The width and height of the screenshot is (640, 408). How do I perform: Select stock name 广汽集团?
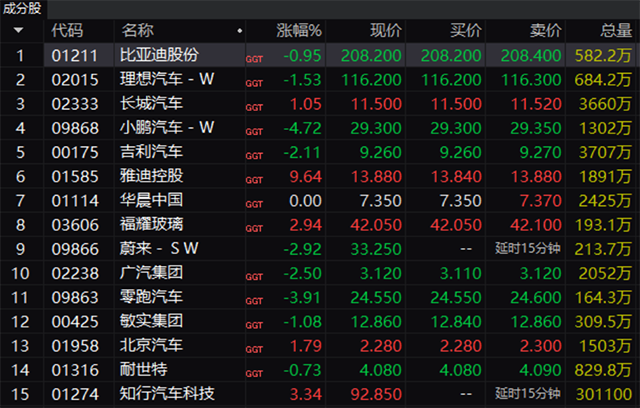pos(151,273)
